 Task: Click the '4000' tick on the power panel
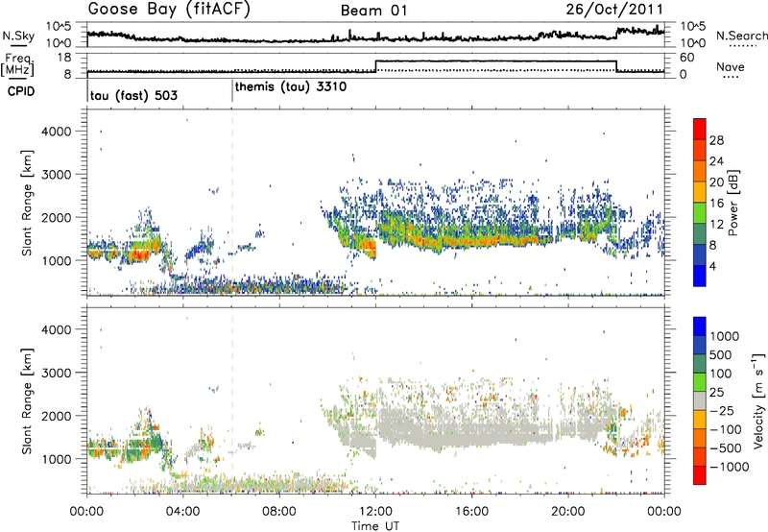coord(57,132)
